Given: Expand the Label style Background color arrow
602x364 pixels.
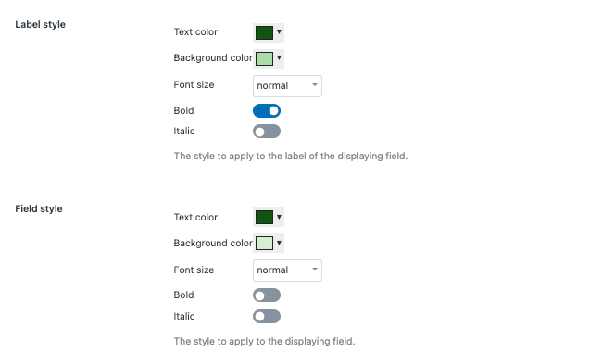Looking at the screenshot, I should point(279,58).
